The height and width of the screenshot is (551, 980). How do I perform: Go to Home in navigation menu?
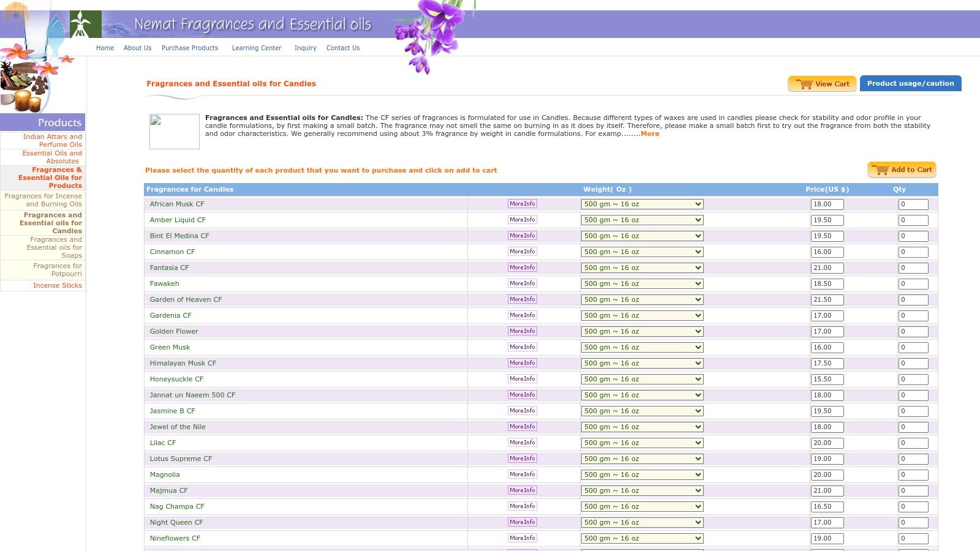[x=105, y=48]
